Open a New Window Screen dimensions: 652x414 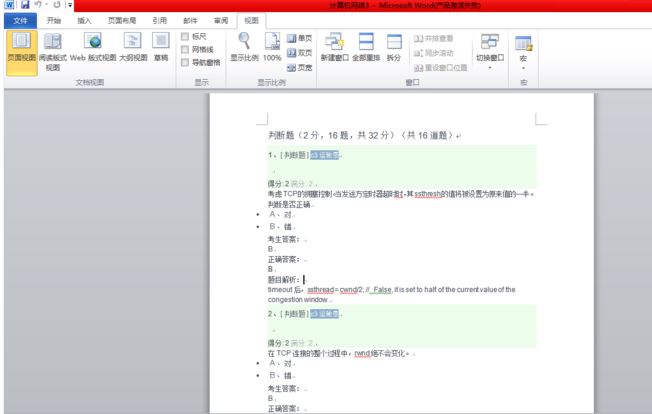[x=334, y=47]
